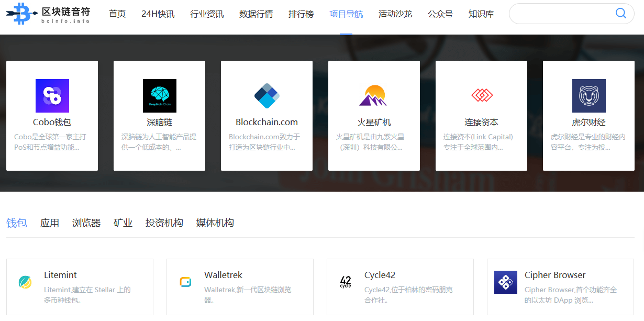Open the 深脑链 brain logo

[160, 96]
